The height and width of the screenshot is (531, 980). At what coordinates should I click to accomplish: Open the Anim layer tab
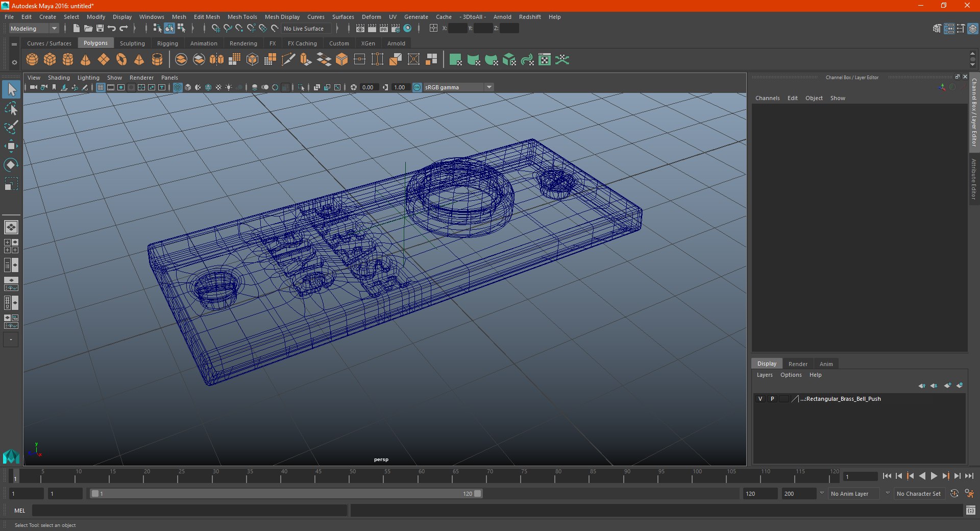click(826, 364)
